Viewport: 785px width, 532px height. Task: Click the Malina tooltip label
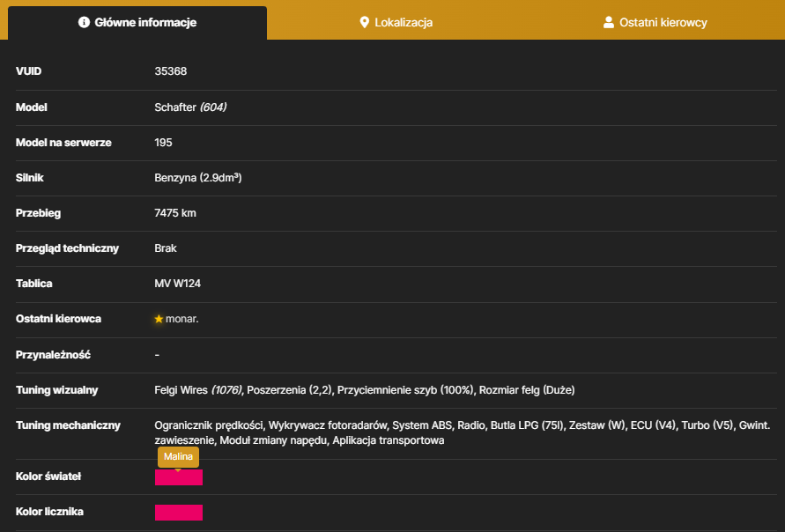point(178,456)
